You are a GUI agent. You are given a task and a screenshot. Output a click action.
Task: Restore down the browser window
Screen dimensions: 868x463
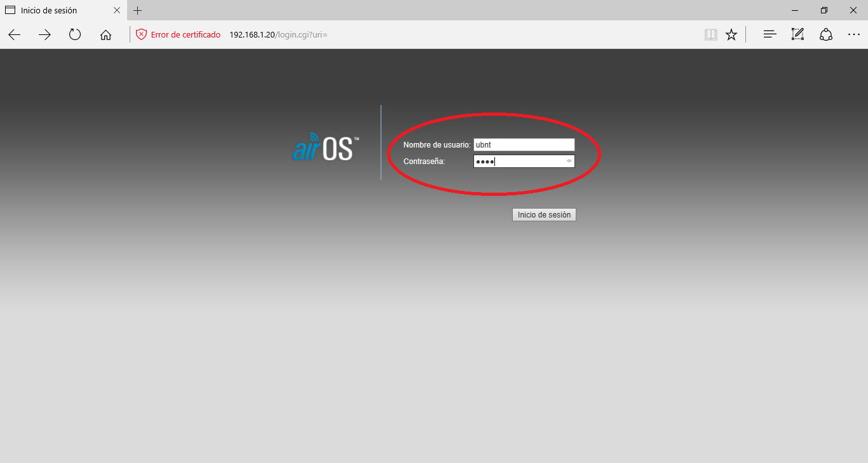[824, 10]
